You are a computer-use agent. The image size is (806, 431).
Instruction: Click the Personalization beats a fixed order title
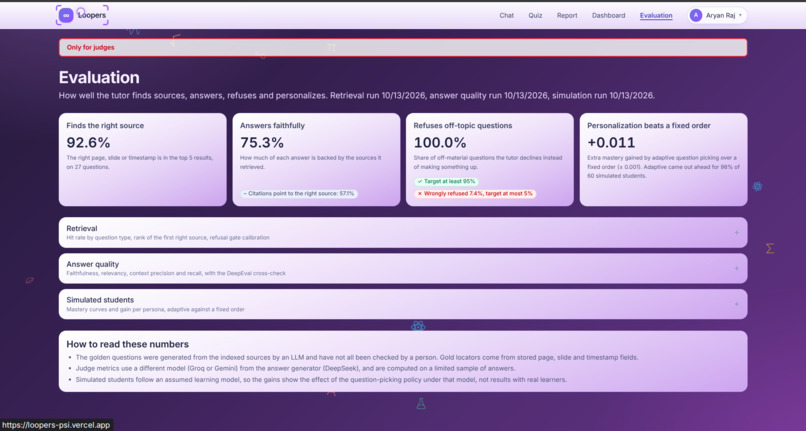coord(649,125)
